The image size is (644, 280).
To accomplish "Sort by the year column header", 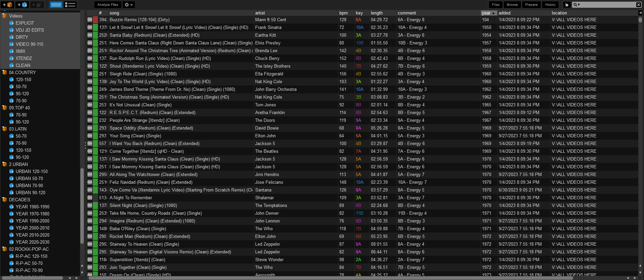I will pos(489,13).
